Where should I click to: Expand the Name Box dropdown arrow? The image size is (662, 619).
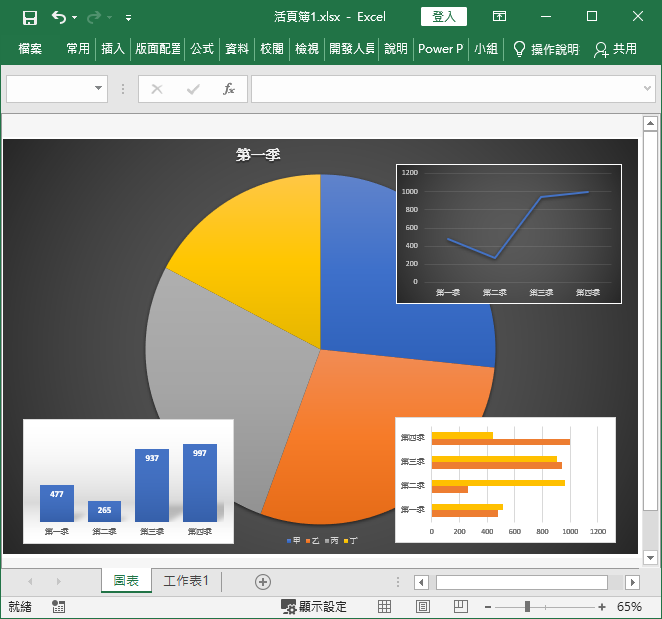tap(98, 88)
